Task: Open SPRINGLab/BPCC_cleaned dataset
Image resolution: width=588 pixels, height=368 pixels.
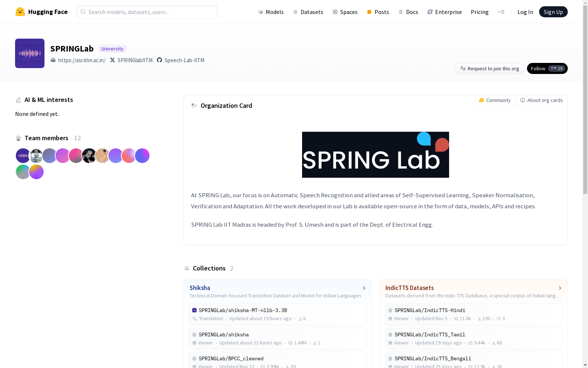Action: tap(277, 361)
